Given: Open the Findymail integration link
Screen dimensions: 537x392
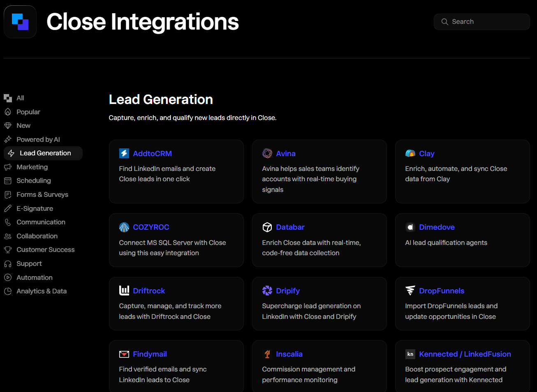Looking at the screenshot, I should click(x=150, y=354).
